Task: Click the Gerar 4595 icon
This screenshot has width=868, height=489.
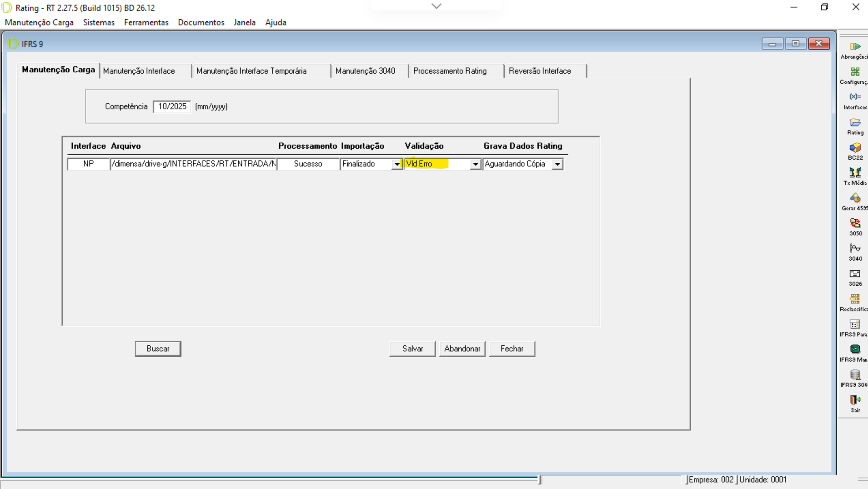Action: point(855,198)
